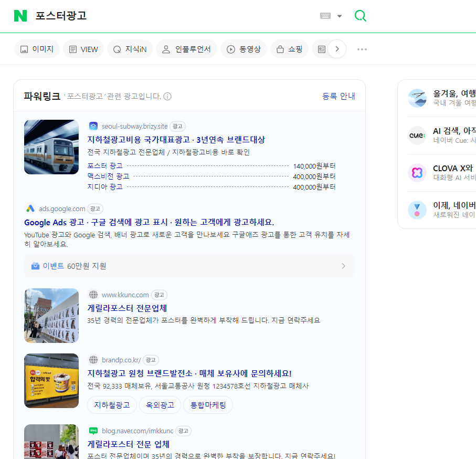Click the 광고 badge beside seoul-subway.brizy.site

click(177, 127)
